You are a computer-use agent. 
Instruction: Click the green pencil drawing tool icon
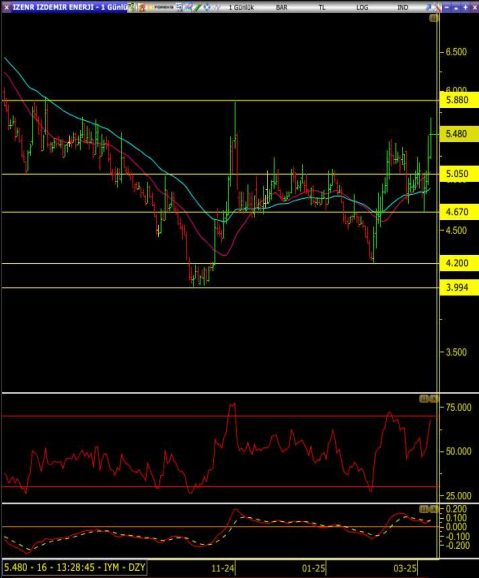[x=198, y=7]
